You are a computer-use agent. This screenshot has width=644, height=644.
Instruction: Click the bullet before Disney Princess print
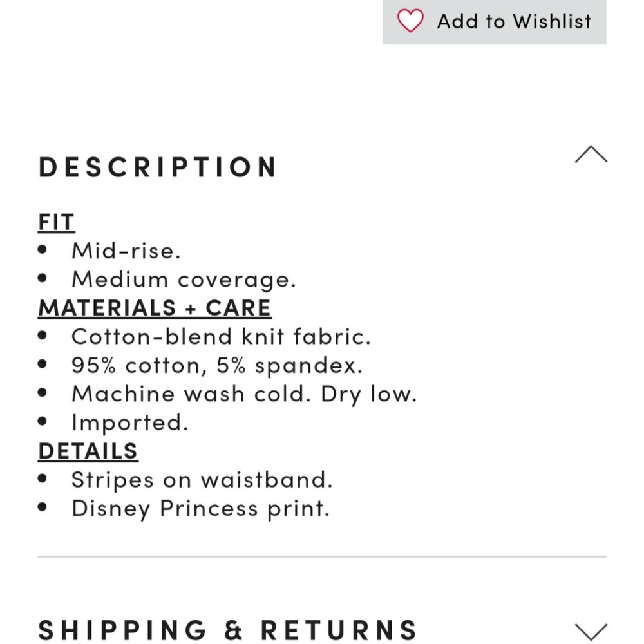click(x=43, y=508)
